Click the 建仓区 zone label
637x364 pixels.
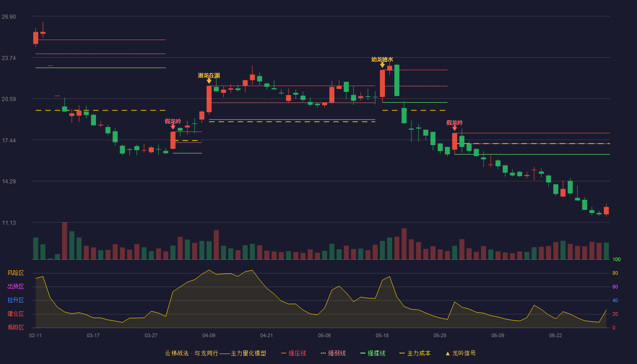(x=15, y=314)
